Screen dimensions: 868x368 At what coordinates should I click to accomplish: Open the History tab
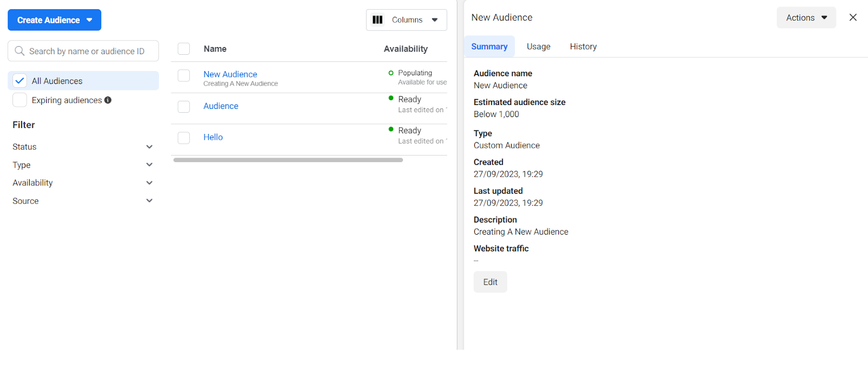tap(583, 47)
